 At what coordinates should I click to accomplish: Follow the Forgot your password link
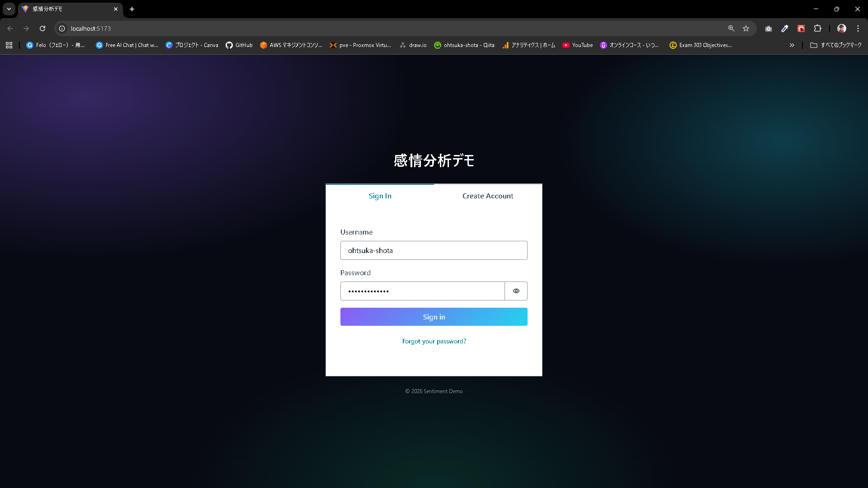point(434,341)
